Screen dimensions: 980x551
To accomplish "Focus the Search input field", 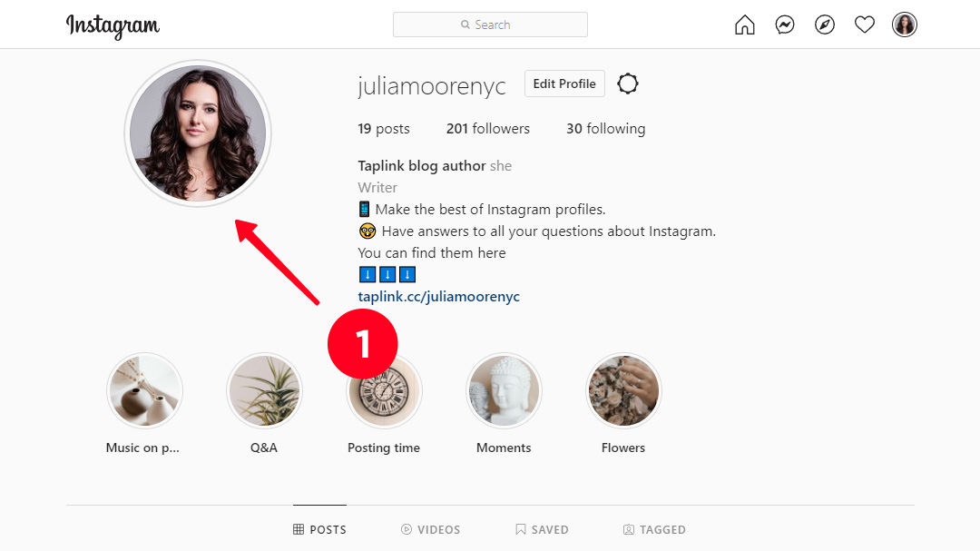I will point(490,25).
